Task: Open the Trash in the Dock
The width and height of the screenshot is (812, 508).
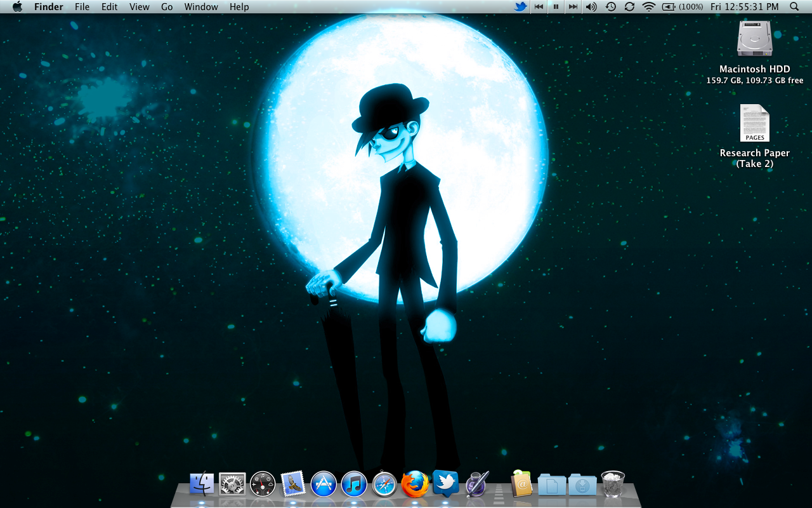Action: [613, 484]
